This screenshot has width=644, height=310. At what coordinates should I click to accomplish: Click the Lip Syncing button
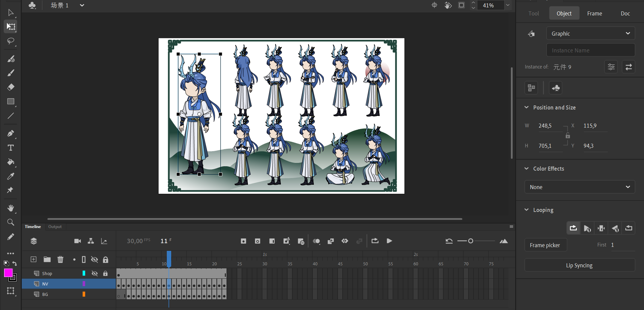(x=579, y=265)
